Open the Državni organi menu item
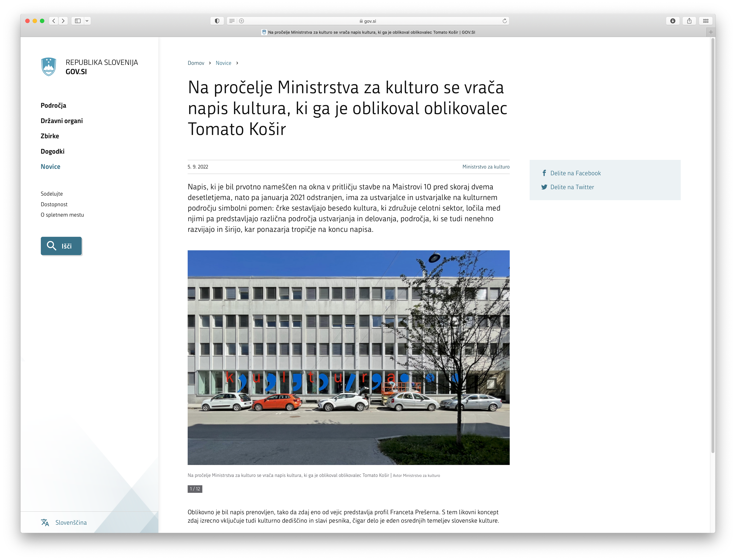Viewport: 736px width, 560px height. (x=62, y=121)
